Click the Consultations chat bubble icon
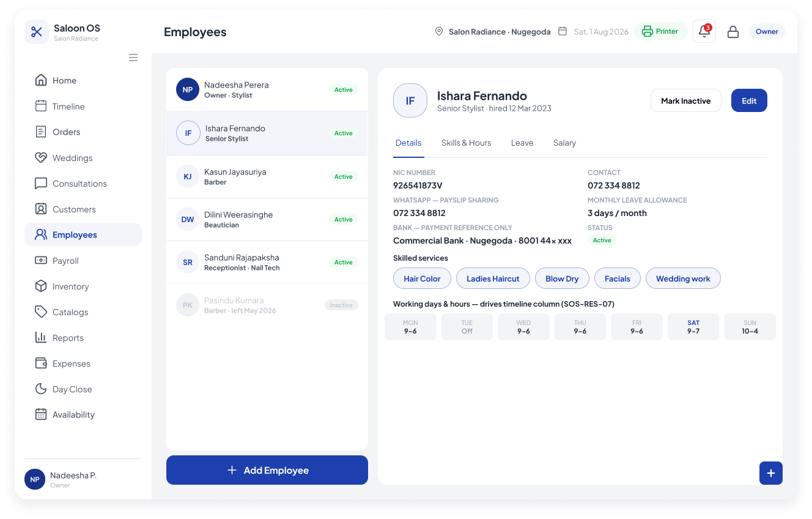This screenshot has height=519, width=812. 41,183
